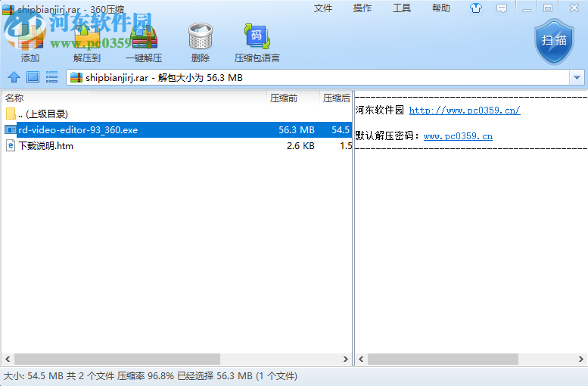The width and height of the screenshot is (588, 386).
Task: Select rd-video-editor-93_360.exe file name
Action: pos(78,129)
